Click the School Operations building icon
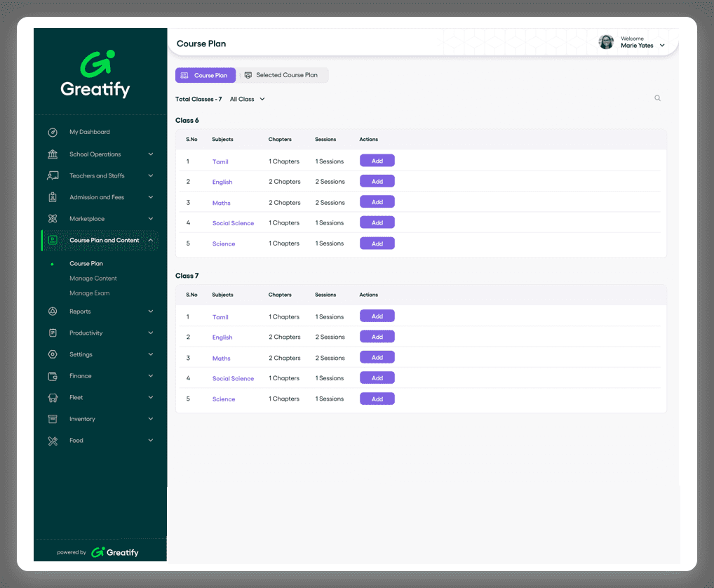This screenshot has height=588, width=714. click(53, 154)
